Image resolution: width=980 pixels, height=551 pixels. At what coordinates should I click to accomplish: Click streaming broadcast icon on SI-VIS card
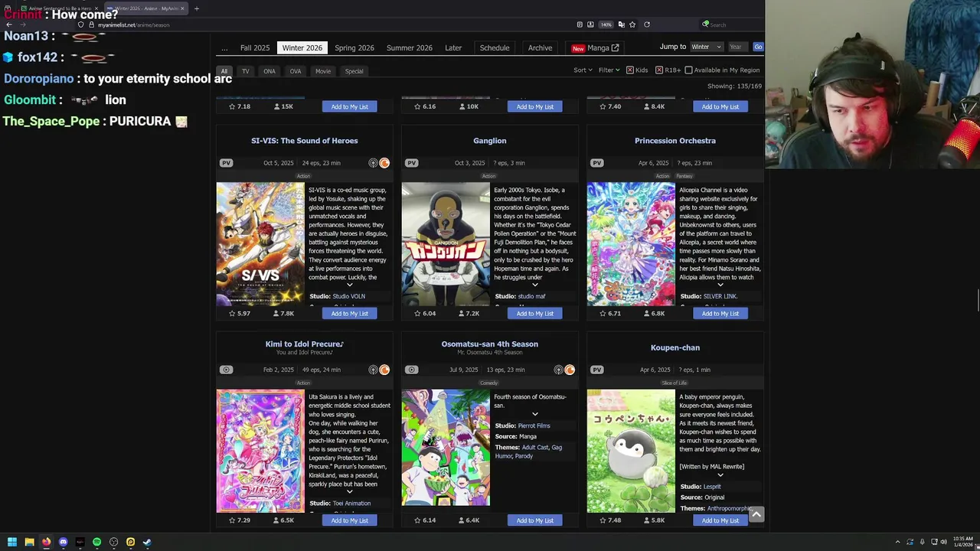[x=373, y=163]
